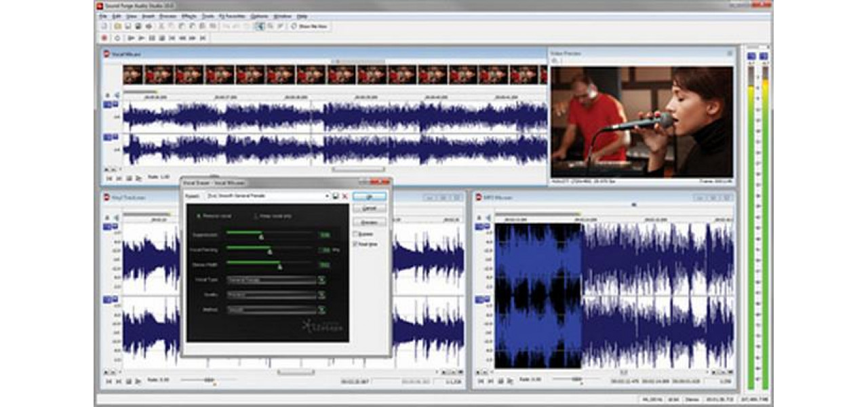Adjust the Stereo Width slider handle

click(x=279, y=266)
